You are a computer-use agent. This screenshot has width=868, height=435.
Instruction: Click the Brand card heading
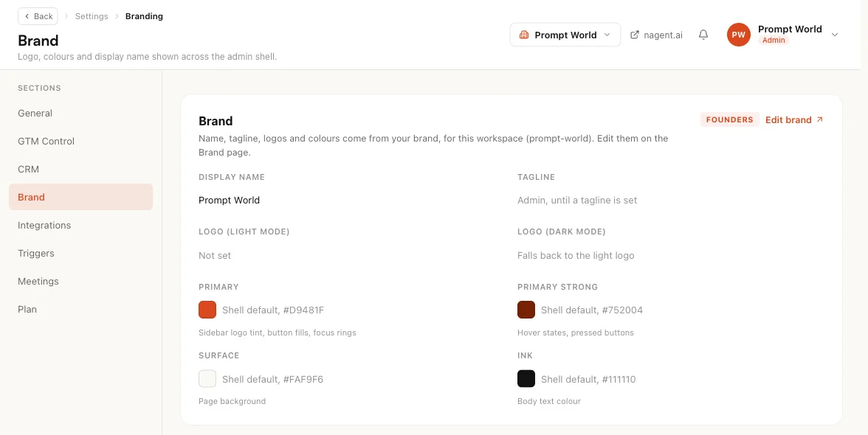pos(216,121)
